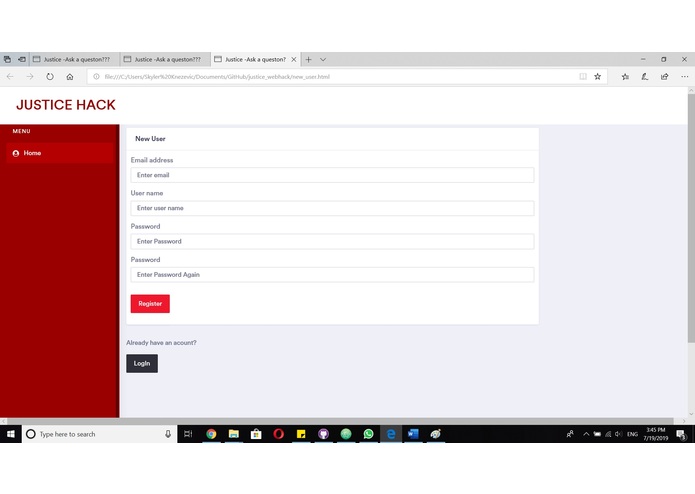This screenshot has width=695, height=494.
Task: Reload the page with Refresh icon
Action: [50, 77]
